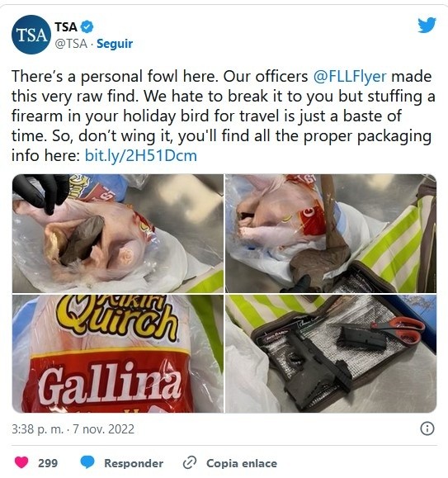
Task: Click the 7 nov. 2022 timestamp
Action: pyautogui.click(x=104, y=429)
